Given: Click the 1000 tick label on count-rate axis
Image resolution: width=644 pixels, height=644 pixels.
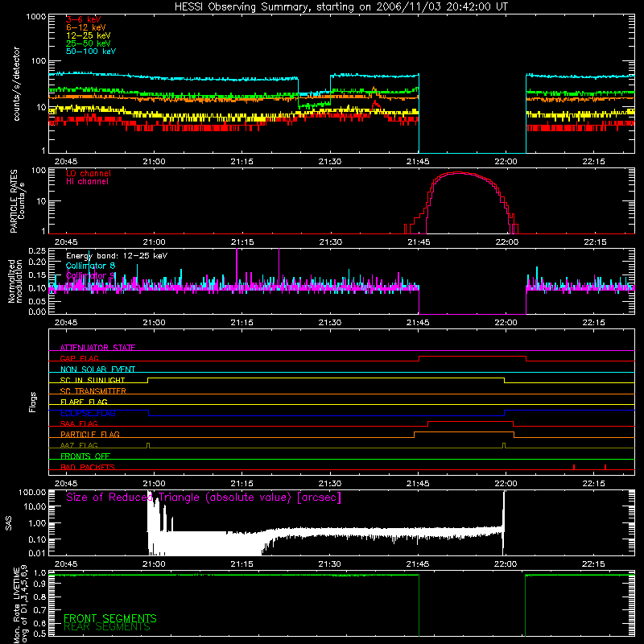Looking at the screenshot, I should [36, 17].
